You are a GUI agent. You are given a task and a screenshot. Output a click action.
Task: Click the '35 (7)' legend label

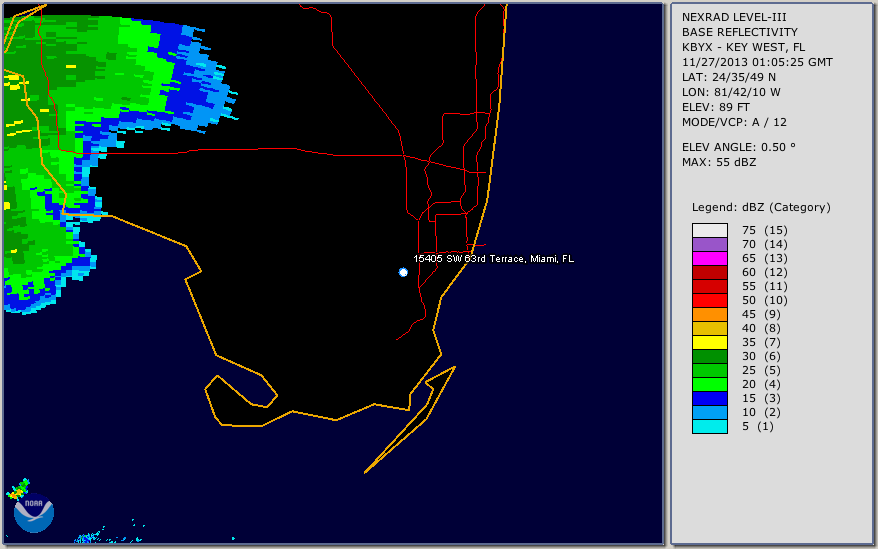[762, 342]
